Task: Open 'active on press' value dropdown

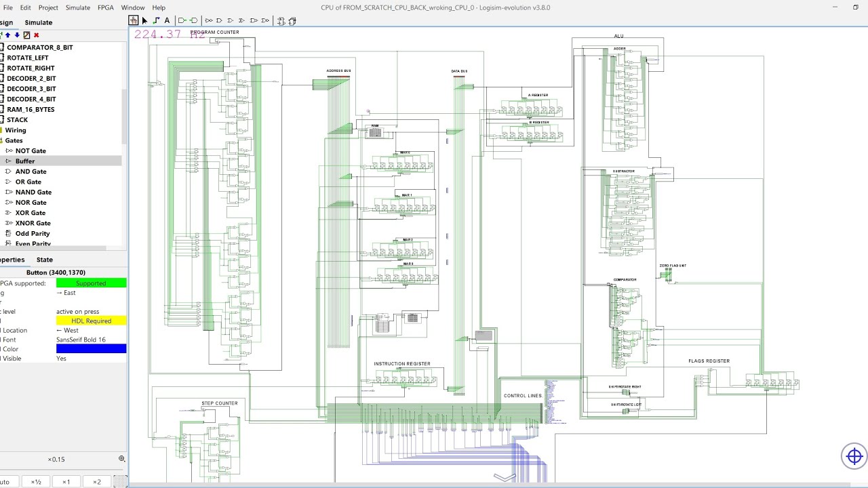Action: [91, 312]
